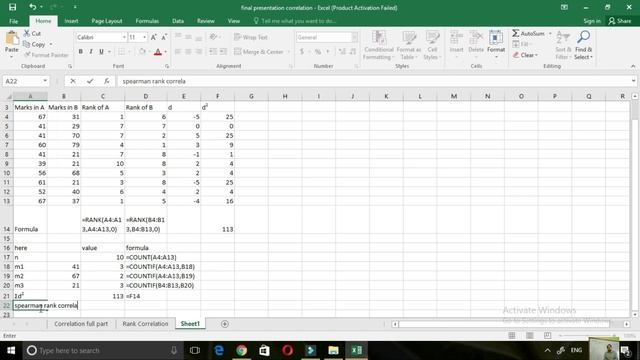Open Cell Styles gallery
Viewport: 640px width, 360px height.
tap(432, 45)
